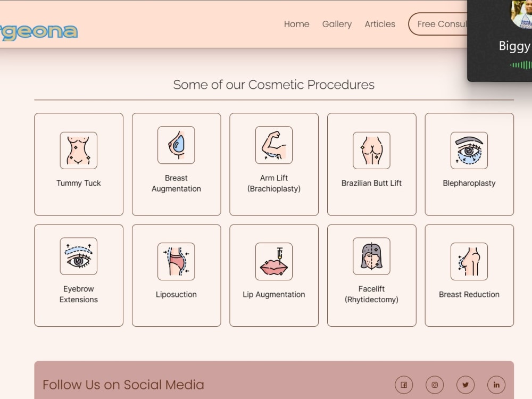The width and height of the screenshot is (532, 399).
Task: Click the site logo in header
Action: 39,32
